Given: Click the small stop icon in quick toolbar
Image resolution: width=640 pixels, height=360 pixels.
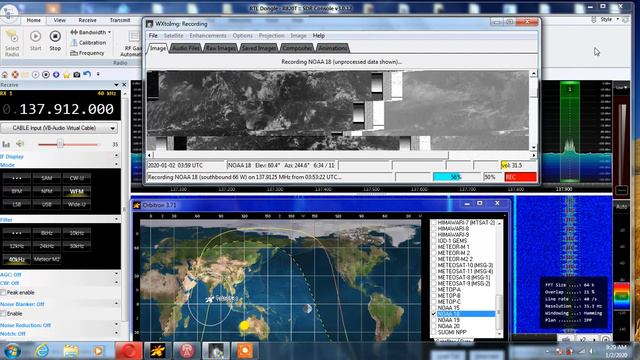Looking at the screenshot, I should [46, 75].
